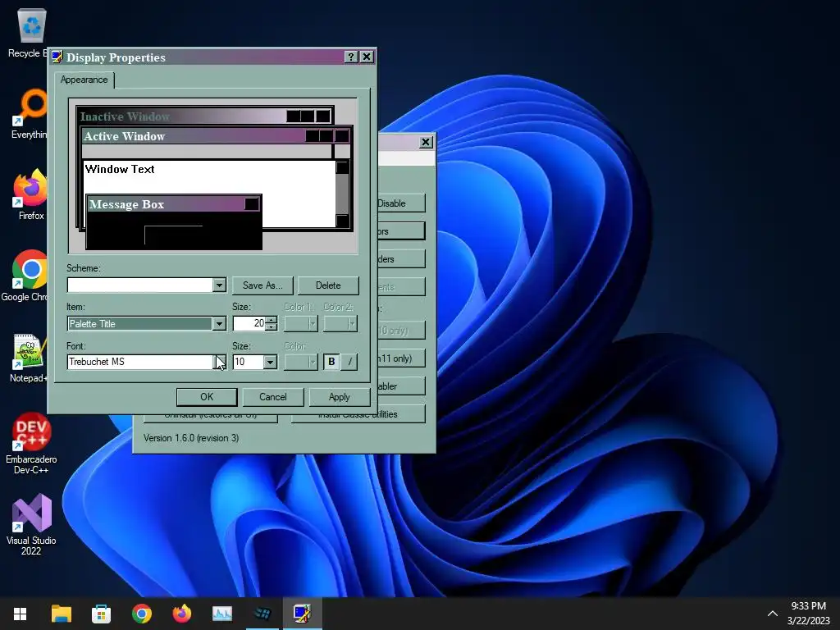Expand the Scheme dropdown list
Screen dimensions: 840x630
tap(218, 285)
